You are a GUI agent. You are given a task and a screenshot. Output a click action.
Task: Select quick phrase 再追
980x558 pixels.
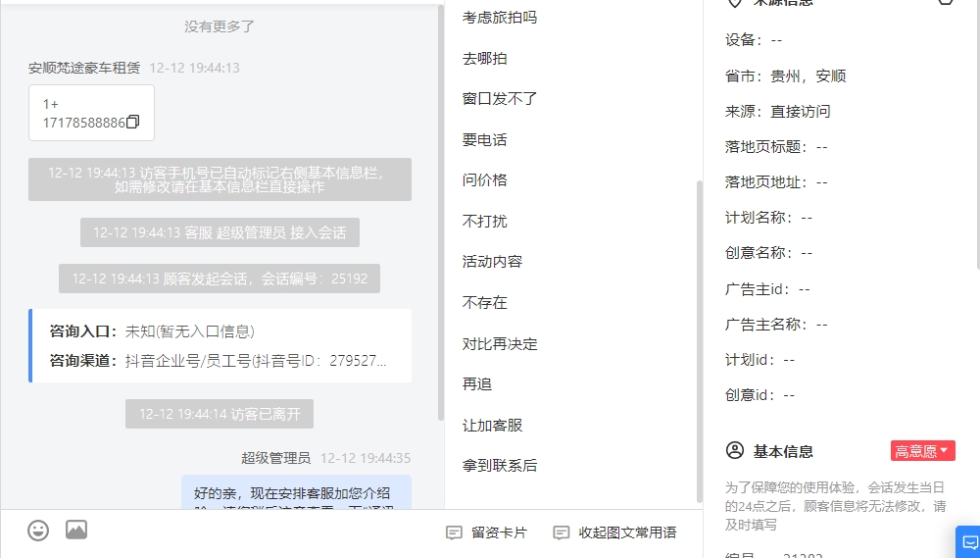point(477,384)
